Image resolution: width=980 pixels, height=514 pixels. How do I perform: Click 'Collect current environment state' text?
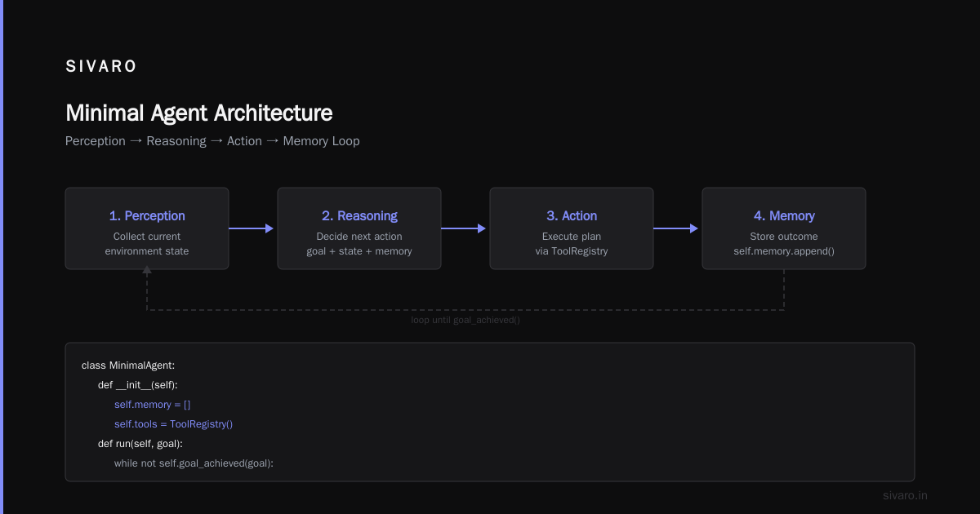pos(147,244)
